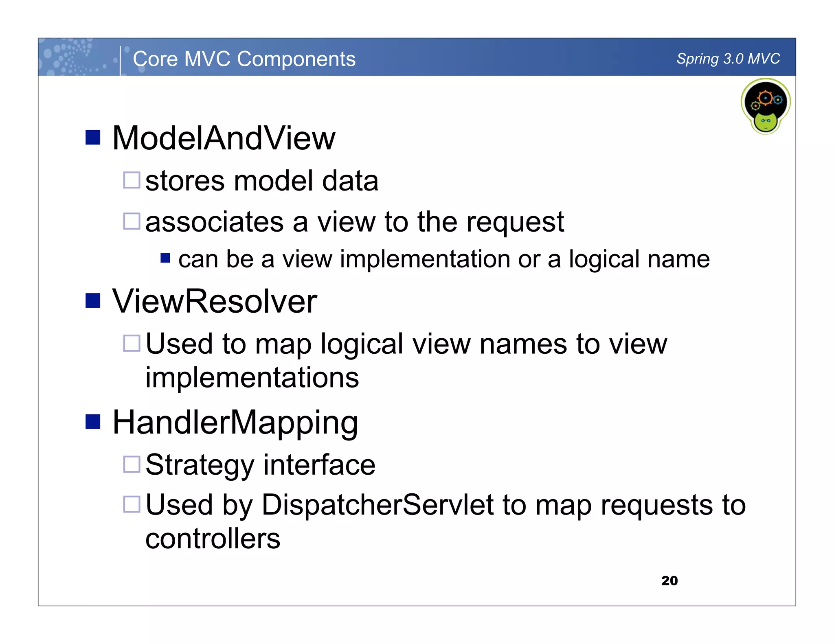Click the blue bullet beside ViewResolver

pyautogui.click(x=93, y=301)
